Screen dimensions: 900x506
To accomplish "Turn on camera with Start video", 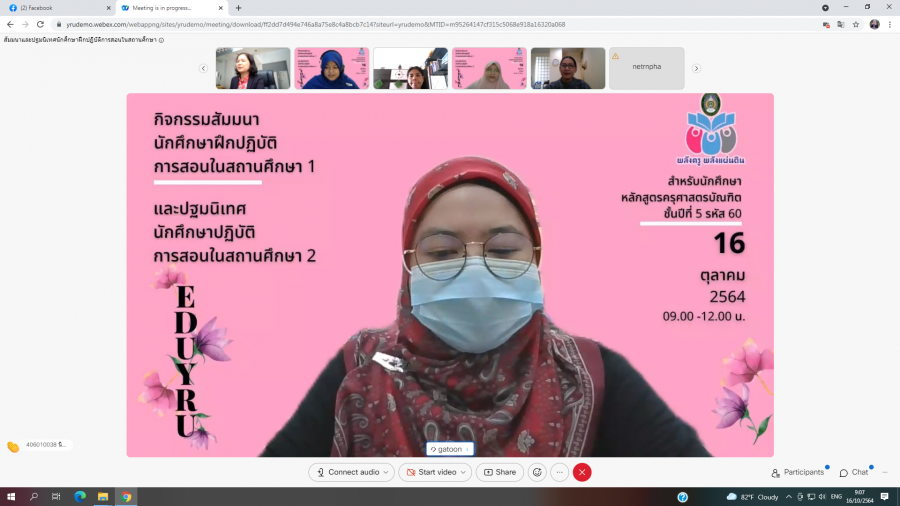I will click(x=431, y=472).
